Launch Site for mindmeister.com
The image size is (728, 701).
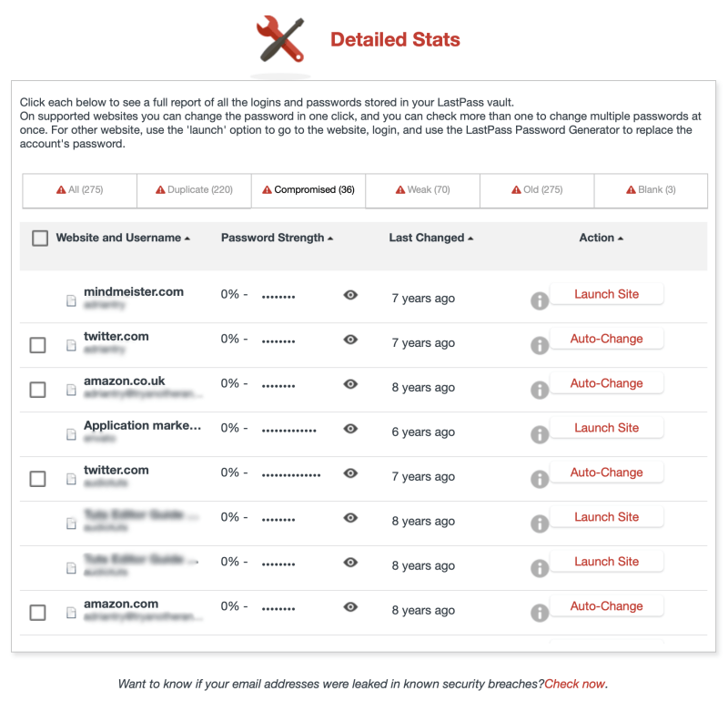pyautogui.click(x=606, y=294)
